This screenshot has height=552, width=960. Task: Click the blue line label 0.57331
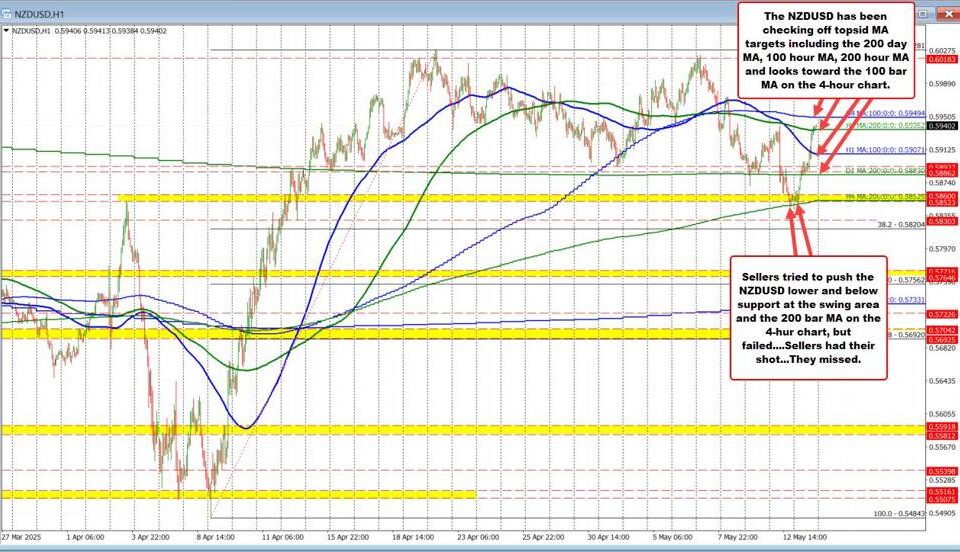point(907,300)
